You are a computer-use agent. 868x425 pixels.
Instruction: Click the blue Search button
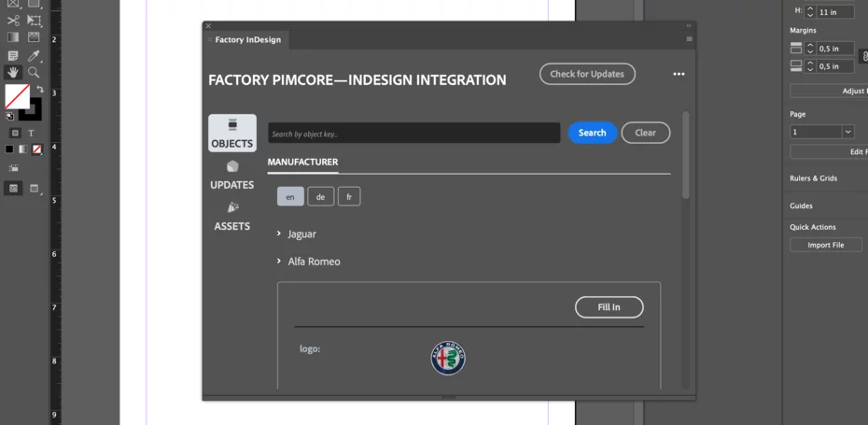(593, 133)
